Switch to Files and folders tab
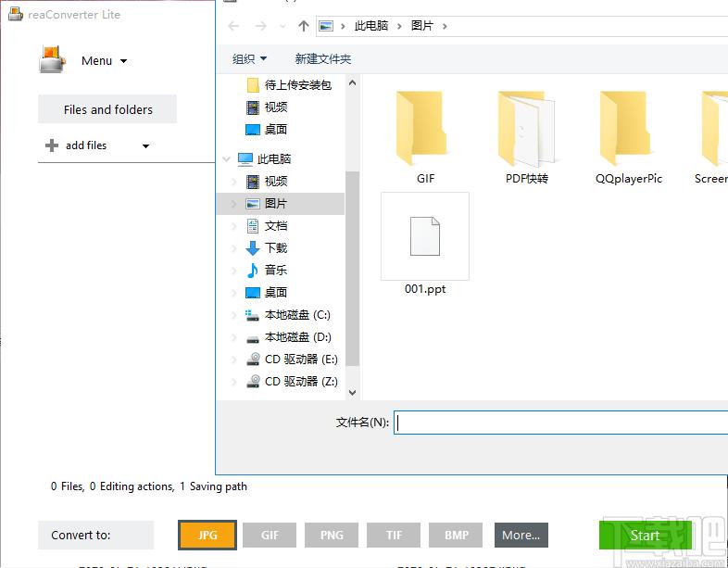The height and width of the screenshot is (568, 728). 107,109
